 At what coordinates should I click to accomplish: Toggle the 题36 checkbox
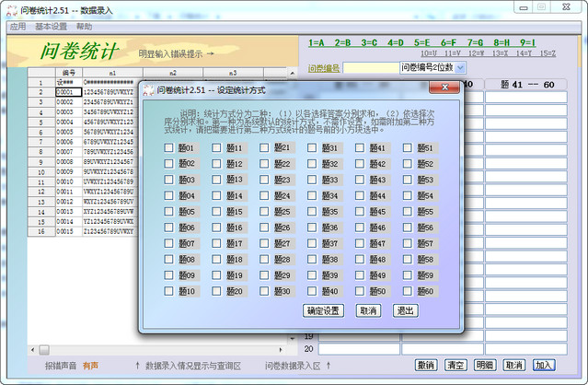click(x=312, y=227)
